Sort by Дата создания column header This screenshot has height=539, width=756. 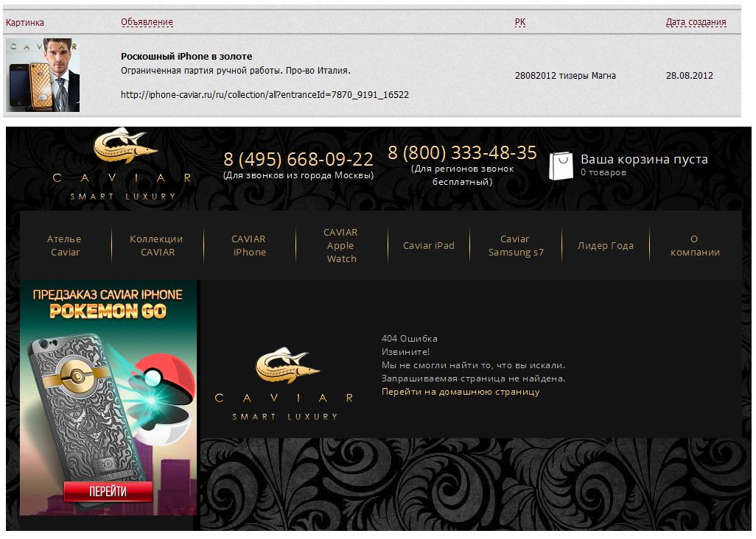click(696, 21)
